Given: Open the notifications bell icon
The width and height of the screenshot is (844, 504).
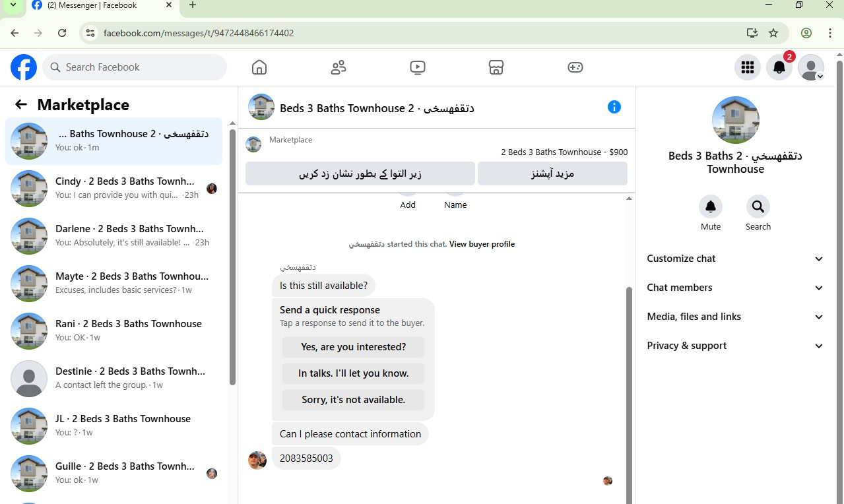Looking at the screenshot, I should coord(779,67).
